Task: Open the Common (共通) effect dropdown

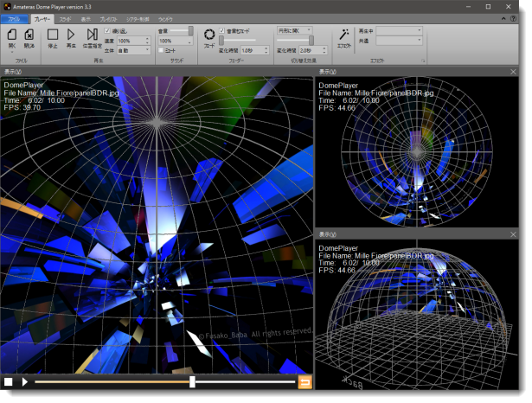Action: (400, 41)
